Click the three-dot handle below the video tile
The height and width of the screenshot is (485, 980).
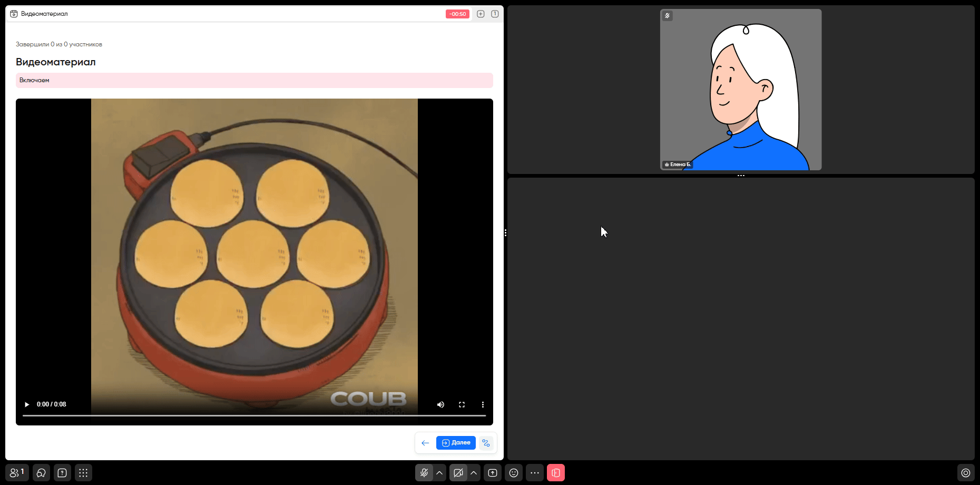pyautogui.click(x=741, y=176)
